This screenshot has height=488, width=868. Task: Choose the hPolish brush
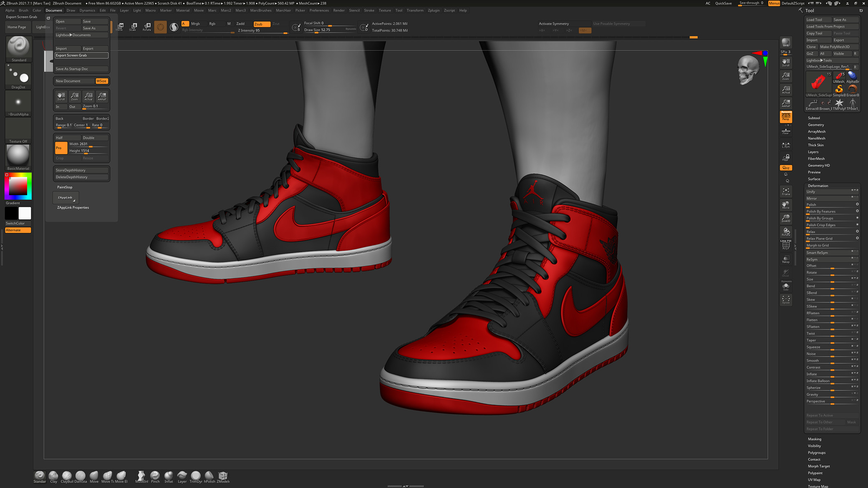click(209, 477)
